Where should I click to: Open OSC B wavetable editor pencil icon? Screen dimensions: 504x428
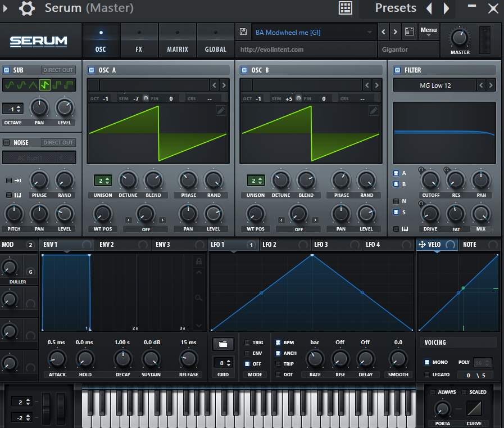(x=374, y=111)
